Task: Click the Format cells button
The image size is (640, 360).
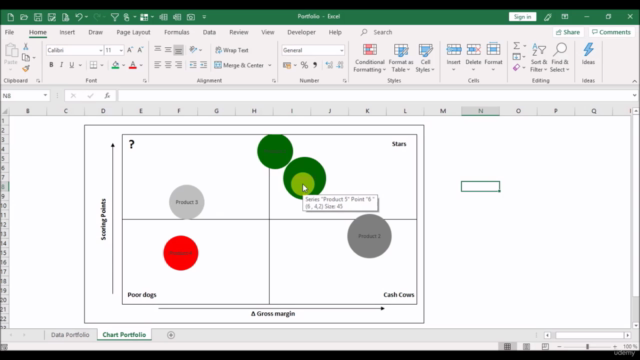Action: point(493,57)
